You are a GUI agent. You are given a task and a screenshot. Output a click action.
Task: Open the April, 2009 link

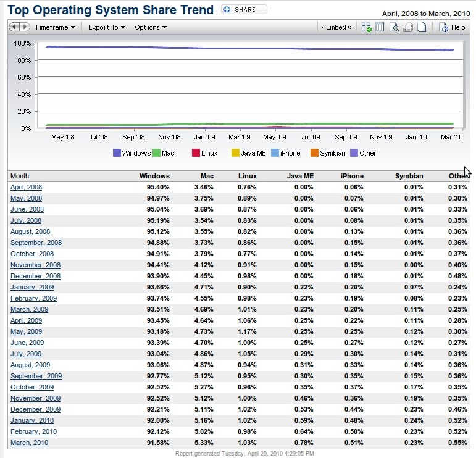pos(26,320)
